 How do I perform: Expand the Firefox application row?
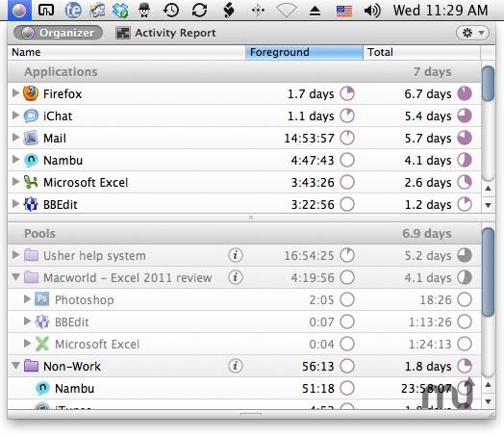pos(15,93)
